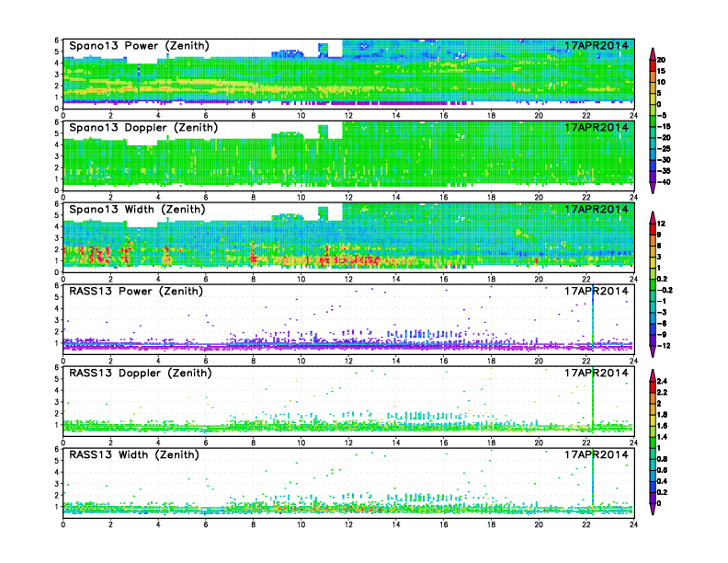Select the 17APR2014 date in RASS13 Power panel
Screen dimensions: 728x563
[x=597, y=291]
